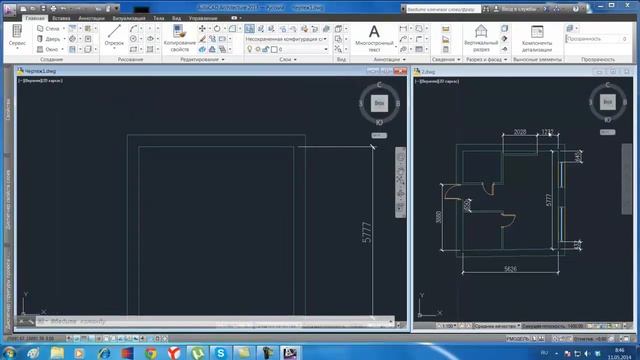Expand the Стена tool dropdown arrow
This screenshot has width=640, height=360.
click(64, 28)
